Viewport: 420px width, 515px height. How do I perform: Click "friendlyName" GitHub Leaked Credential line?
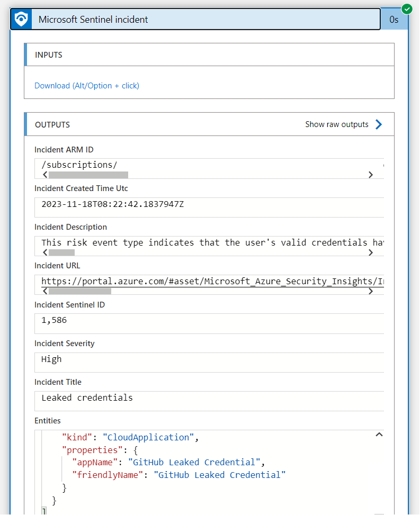[179, 475]
